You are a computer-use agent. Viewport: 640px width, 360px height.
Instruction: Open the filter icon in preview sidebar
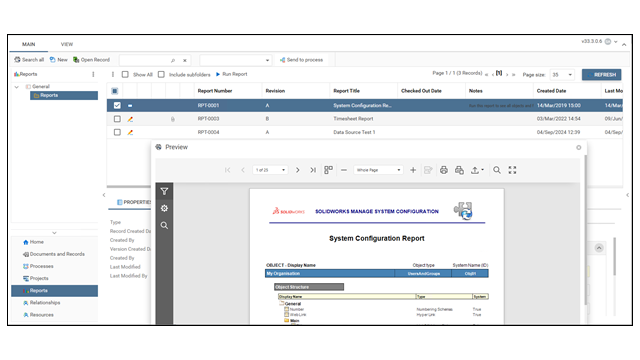(x=164, y=191)
